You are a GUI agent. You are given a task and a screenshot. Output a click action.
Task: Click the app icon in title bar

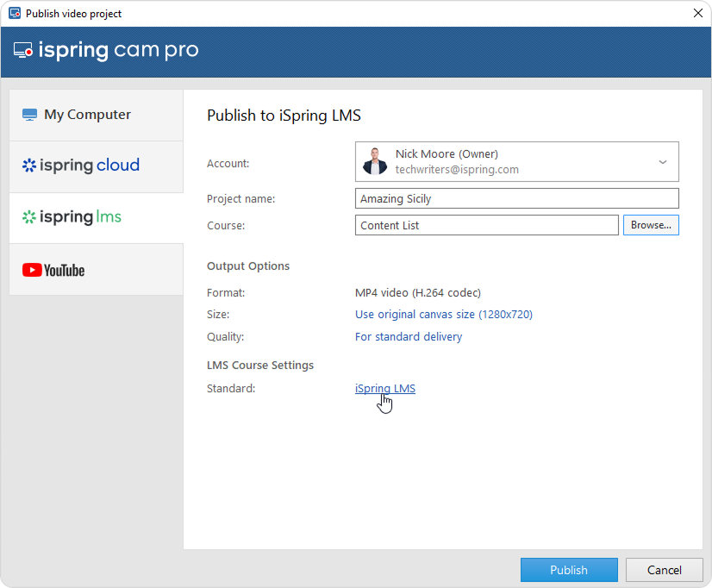[14, 14]
